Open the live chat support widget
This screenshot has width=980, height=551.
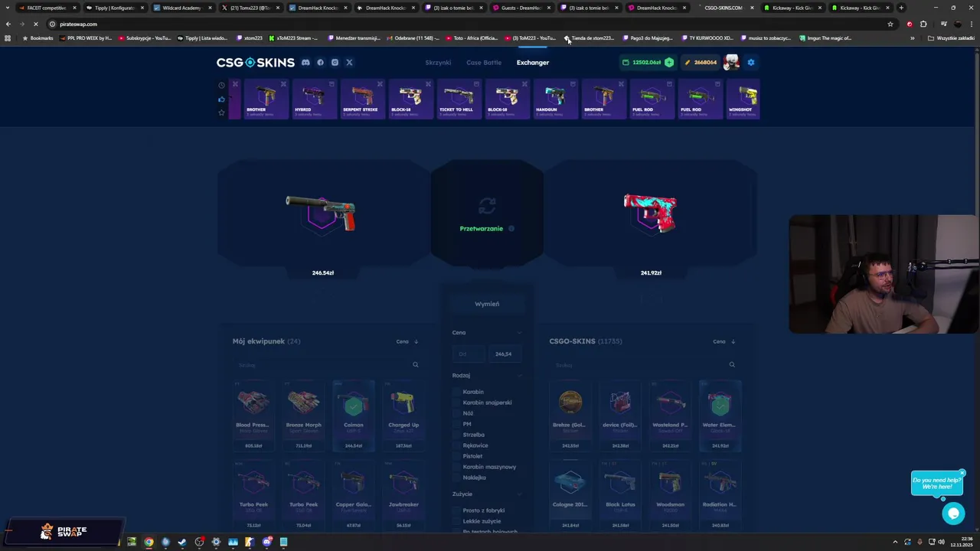[x=953, y=514]
